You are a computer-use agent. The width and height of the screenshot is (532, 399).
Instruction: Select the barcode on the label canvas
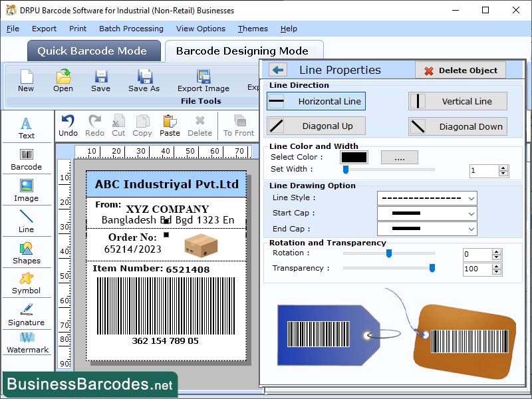tap(166, 306)
